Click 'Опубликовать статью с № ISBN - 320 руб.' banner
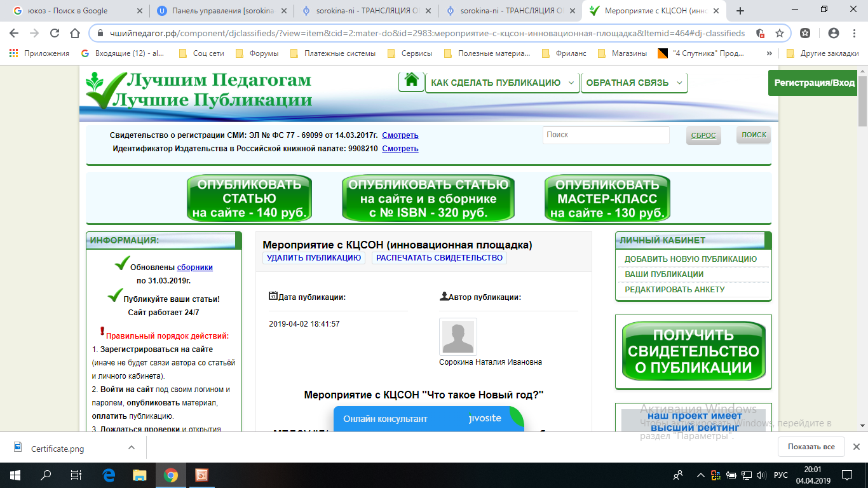The width and height of the screenshot is (868, 488). coord(428,198)
